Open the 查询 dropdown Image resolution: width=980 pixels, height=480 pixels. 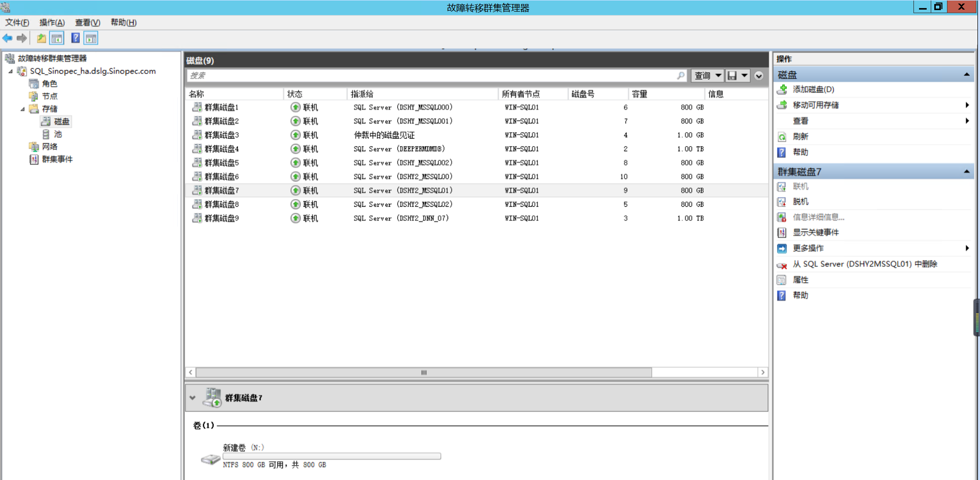coord(707,75)
